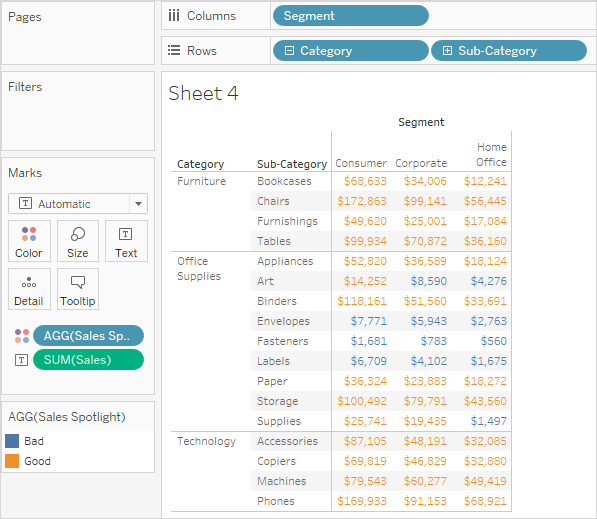Click the text icon beside SUM(Sales)
The height and width of the screenshot is (519, 597).
21,360
